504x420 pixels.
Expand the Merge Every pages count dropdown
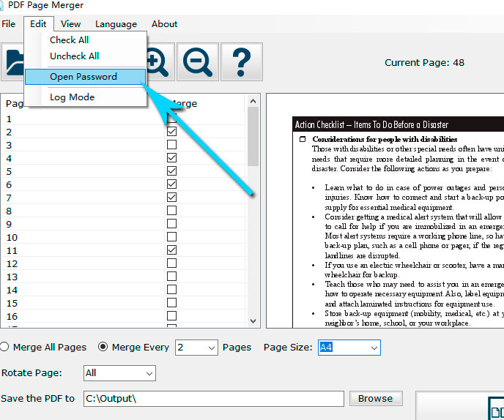[x=211, y=348]
